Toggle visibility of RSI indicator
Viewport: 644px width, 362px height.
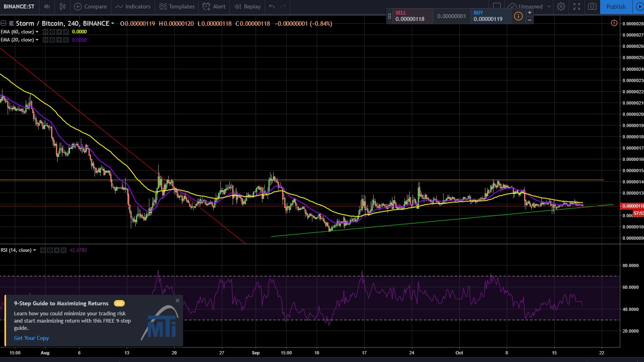pyautogui.click(x=43, y=250)
